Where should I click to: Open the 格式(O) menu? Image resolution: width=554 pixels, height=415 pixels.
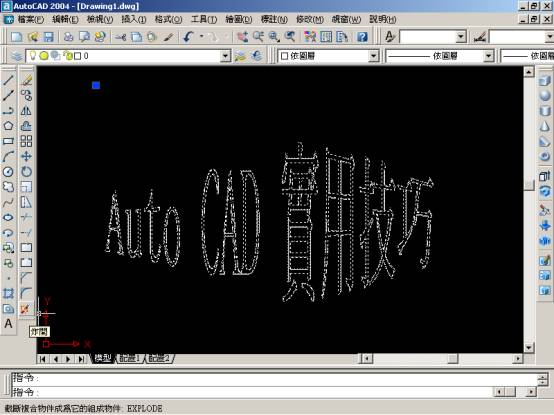pos(169,19)
